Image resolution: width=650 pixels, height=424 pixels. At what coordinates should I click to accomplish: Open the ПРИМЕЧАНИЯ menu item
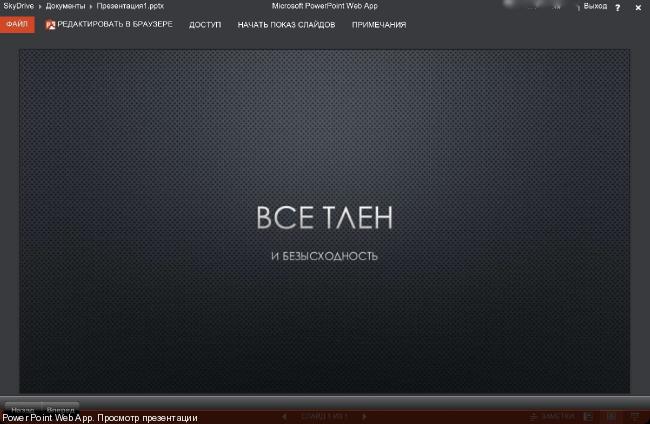click(x=379, y=25)
